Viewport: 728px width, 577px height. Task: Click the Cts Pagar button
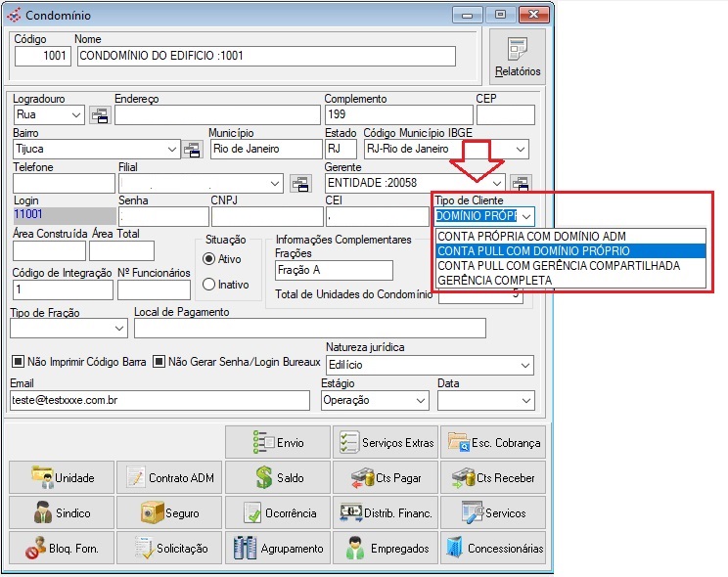pos(386,477)
